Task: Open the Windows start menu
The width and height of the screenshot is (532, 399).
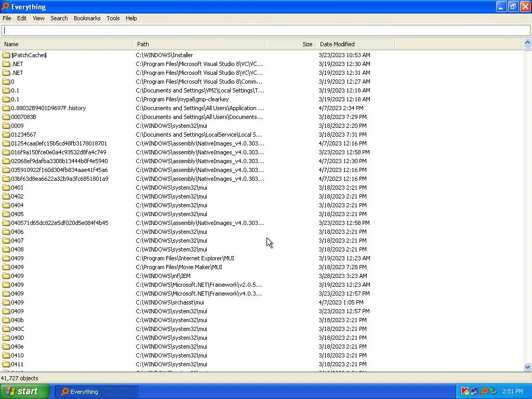Action: point(24,392)
